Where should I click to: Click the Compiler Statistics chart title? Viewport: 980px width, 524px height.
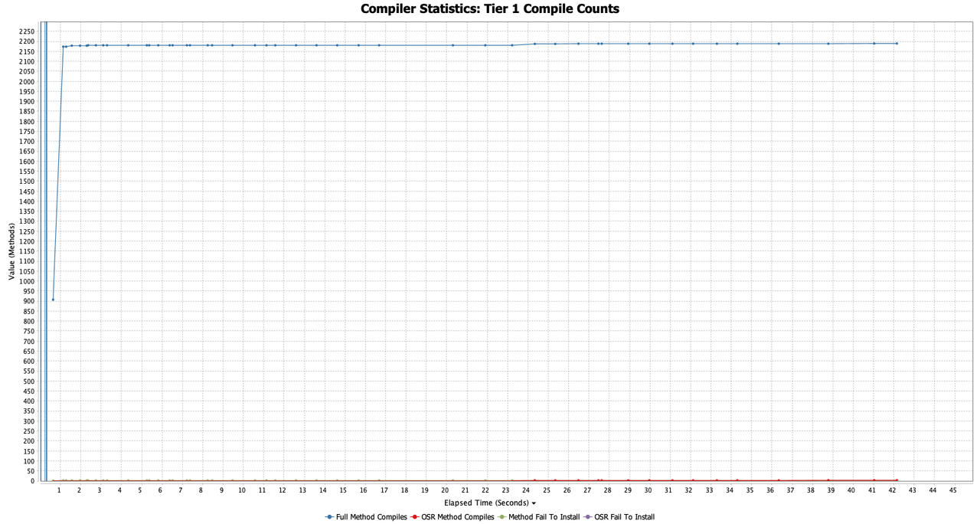490,9
